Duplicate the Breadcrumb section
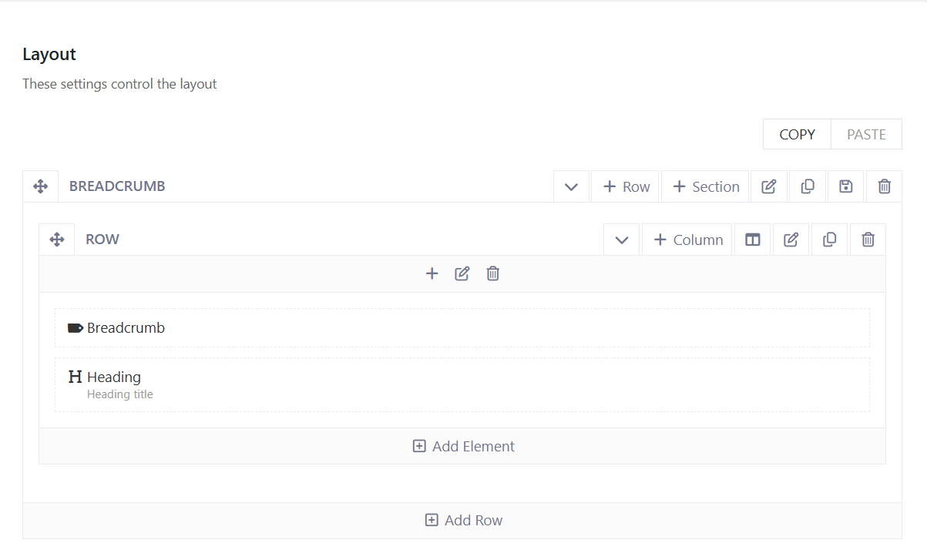 pyautogui.click(x=808, y=186)
